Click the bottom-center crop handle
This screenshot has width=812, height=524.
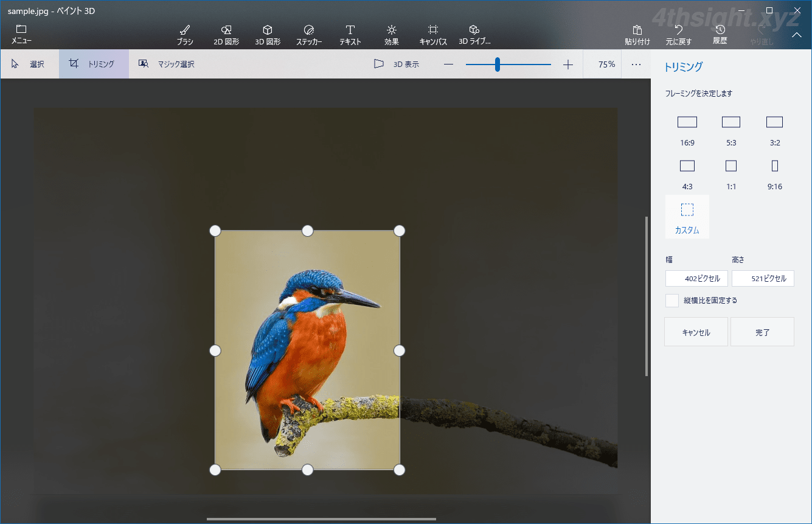(308, 470)
